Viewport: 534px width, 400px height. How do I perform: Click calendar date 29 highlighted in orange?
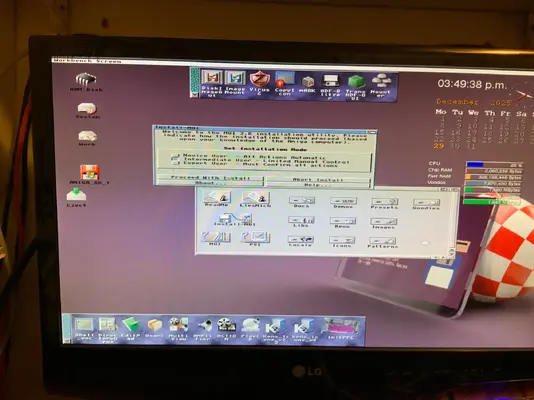point(439,146)
